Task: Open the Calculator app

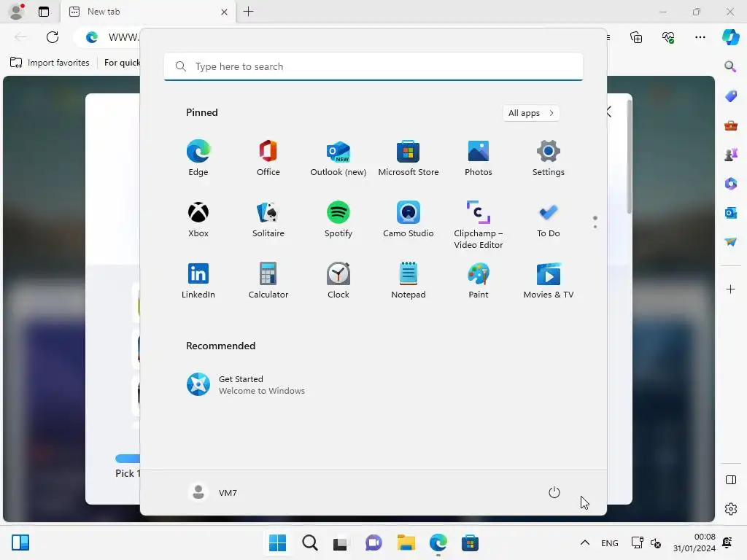Action: pos(268,281)
